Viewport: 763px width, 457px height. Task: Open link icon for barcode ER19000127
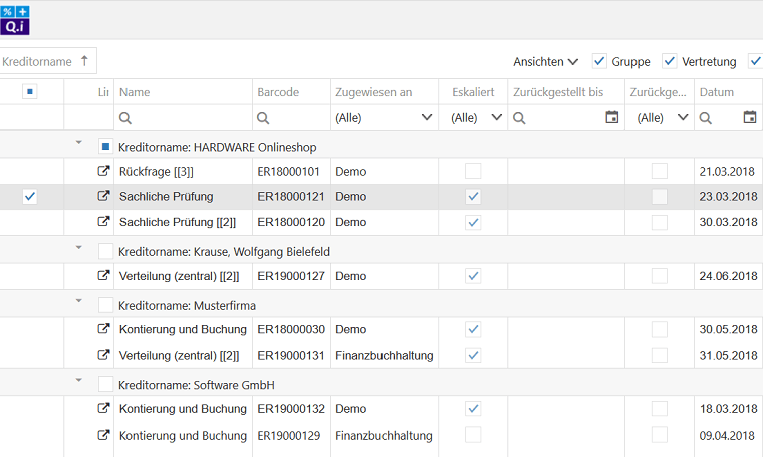(x=102, y=275)
